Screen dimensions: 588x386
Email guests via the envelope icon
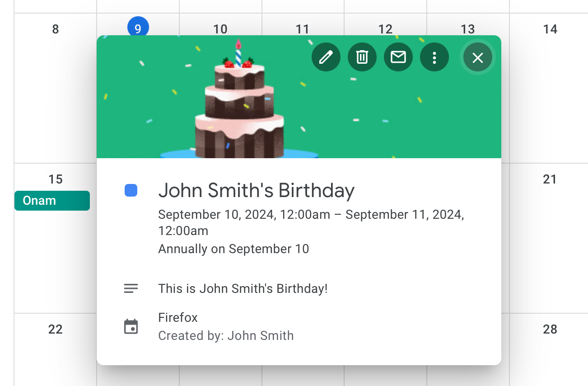coord(398,57)
